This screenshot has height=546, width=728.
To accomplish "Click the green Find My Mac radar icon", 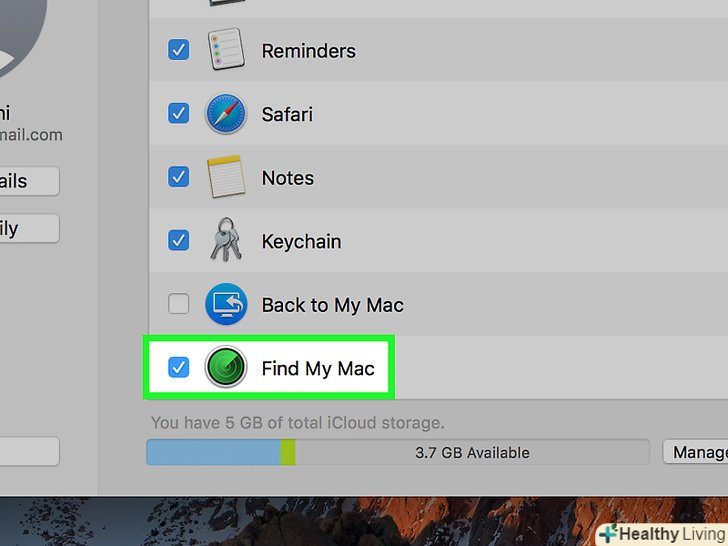I will pos(226,368).
